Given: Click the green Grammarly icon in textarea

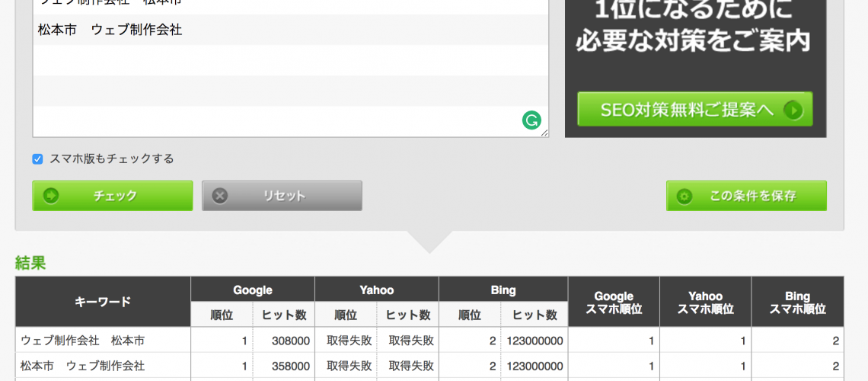Looking at the screenshot, I should click(531, 120).
